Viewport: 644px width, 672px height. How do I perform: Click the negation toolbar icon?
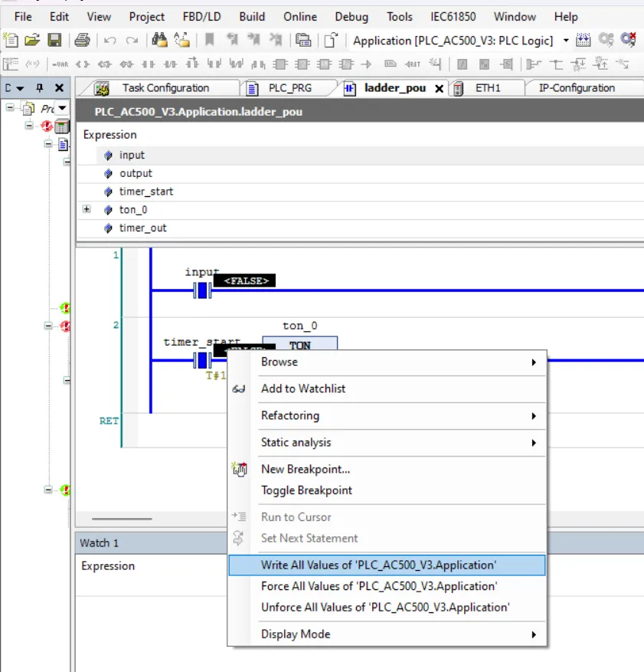point(462,64)
